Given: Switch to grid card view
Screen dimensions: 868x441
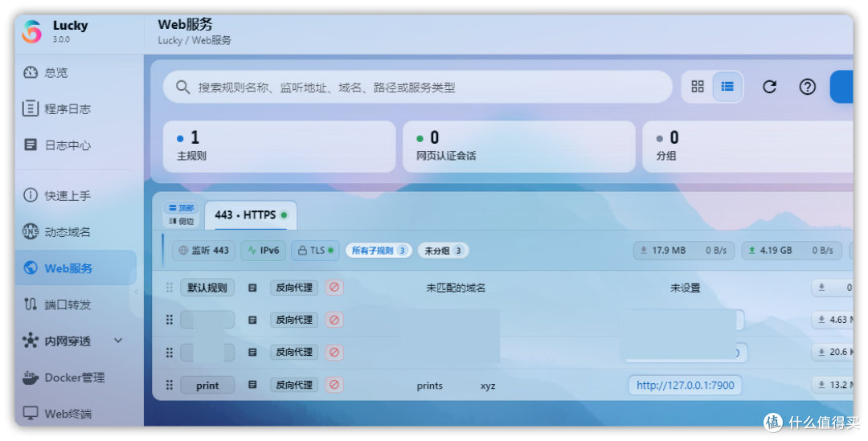Looking at the screenshot, I should pos(698,86).
